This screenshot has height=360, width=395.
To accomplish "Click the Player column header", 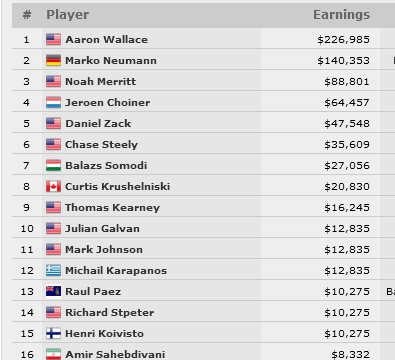I will click(68, 15).
